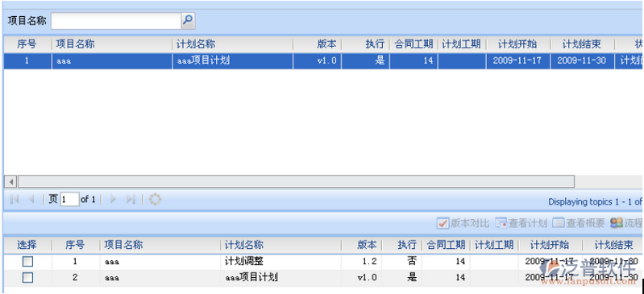This screenshot has height=294, width=644.
Task: Check the box for 计划调整 row
Action: 27,262
